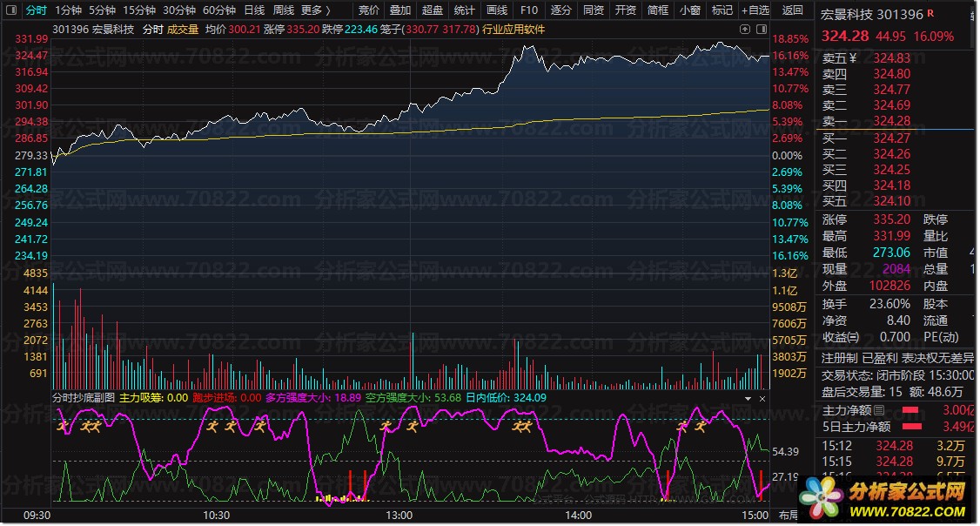This screenshot has height=526, width=980.
Task: Click the red R marker beside stock code
Action: pos(930,13)
